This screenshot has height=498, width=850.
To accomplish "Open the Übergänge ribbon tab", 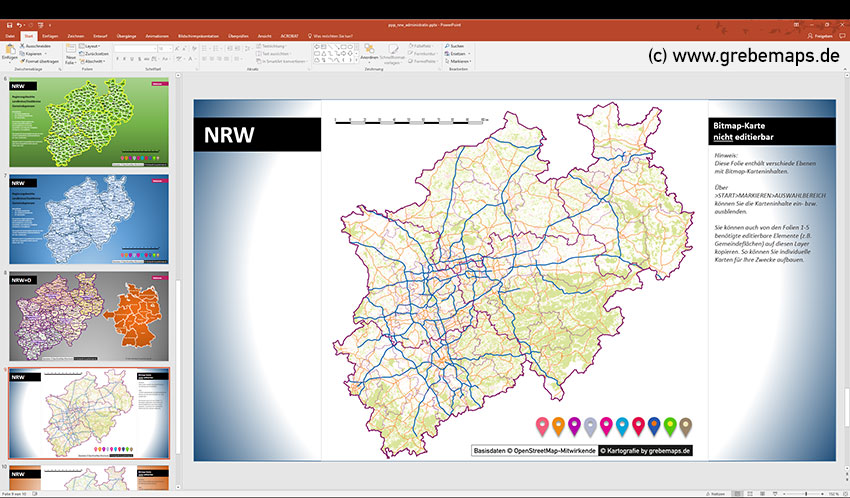I will [x=129, y=35].
